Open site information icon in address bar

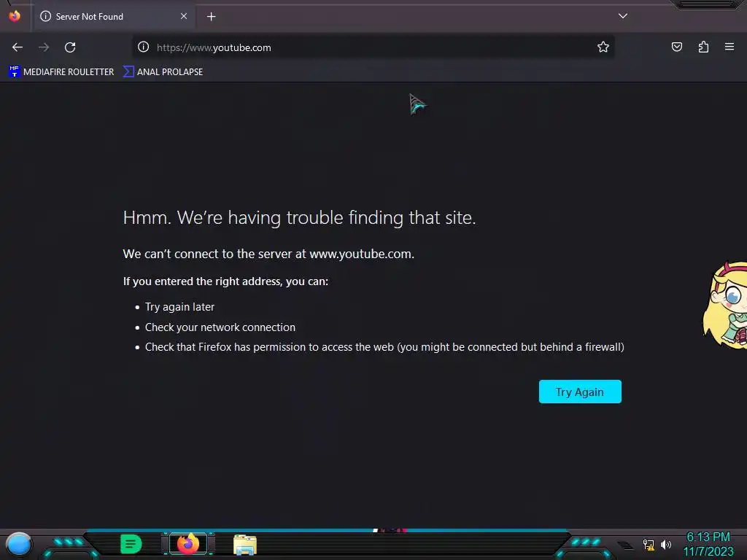click(x=144, y=47)
